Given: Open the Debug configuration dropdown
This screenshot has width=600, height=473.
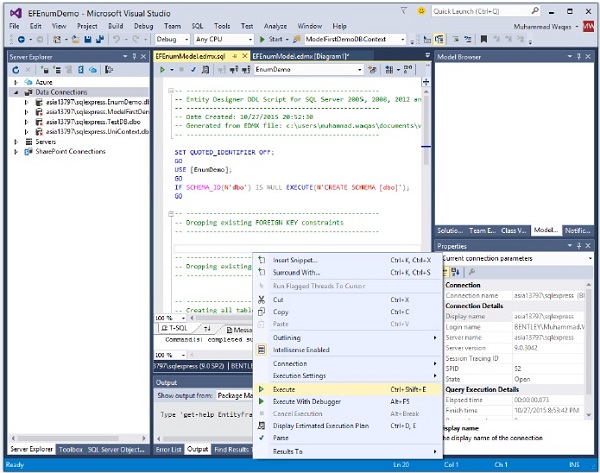Looking at the screenshot, I should (x=172, y=39).
